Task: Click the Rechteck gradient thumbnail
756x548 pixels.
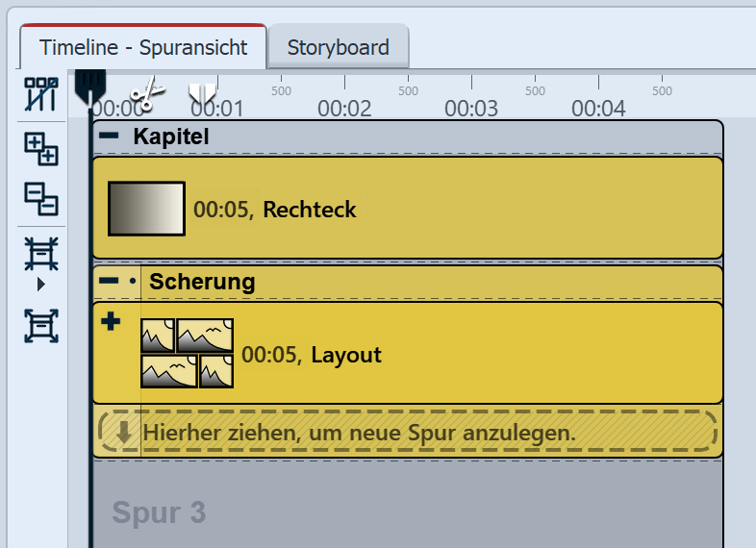Action: 146,209
